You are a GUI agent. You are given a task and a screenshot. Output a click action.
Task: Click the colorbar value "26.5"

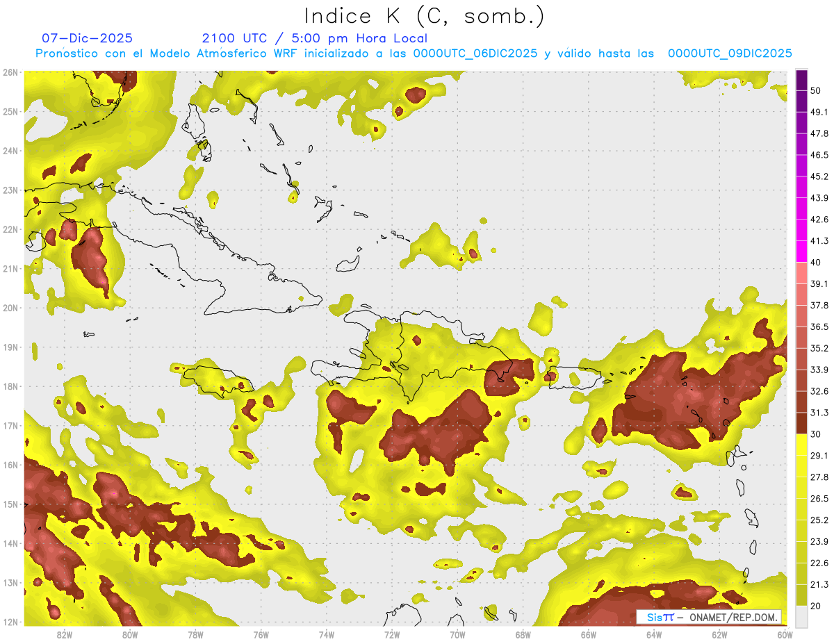(819, 498)
